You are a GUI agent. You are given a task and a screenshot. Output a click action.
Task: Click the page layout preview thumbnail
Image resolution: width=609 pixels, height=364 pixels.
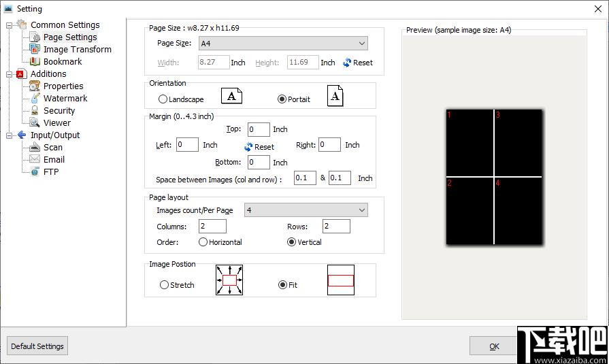[494, 177]
